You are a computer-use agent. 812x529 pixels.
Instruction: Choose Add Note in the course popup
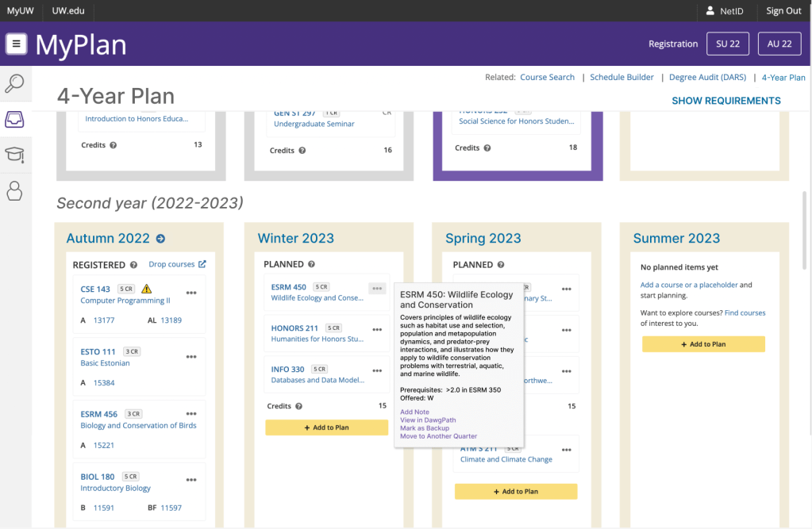point(414,412)
